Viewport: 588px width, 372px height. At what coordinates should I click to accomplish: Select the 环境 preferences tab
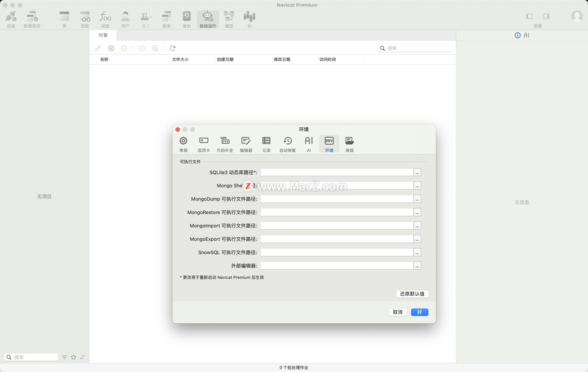click(329, 144)
